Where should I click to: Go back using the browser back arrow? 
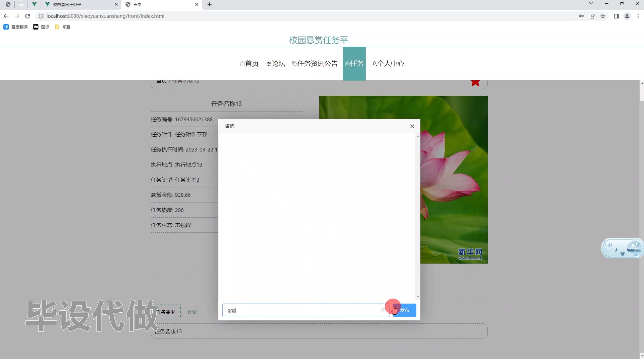[x=6, y=16]
